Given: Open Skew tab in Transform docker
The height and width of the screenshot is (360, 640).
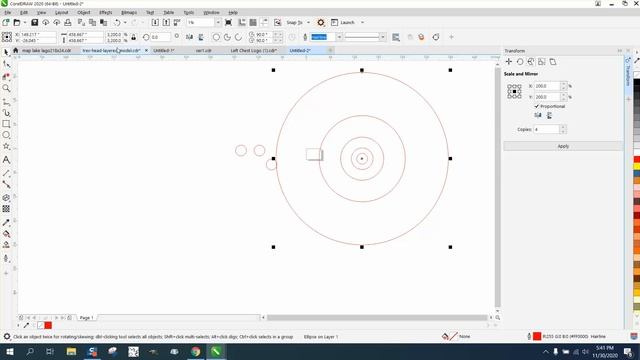Looking at the screenshot, I should (x=553, y=62).
